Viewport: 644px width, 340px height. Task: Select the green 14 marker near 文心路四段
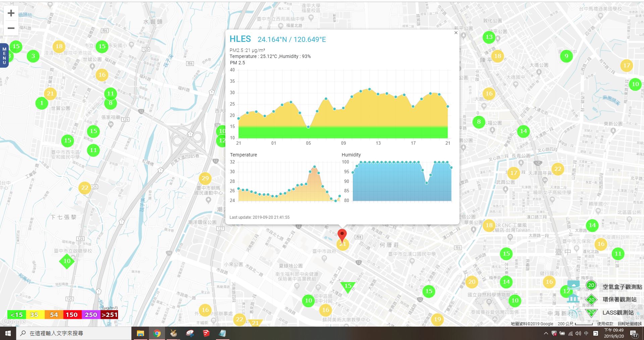(x=523, y=131)
